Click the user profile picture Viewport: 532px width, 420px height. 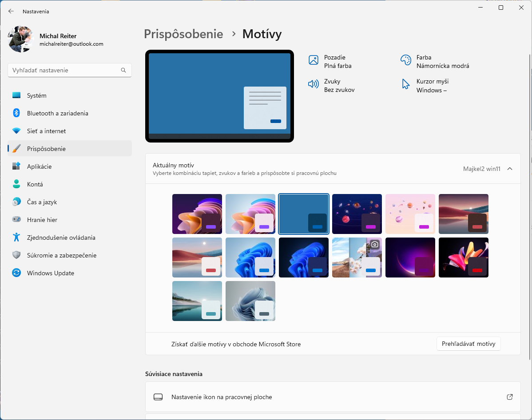pyautogui.click(x=21, y=39)
